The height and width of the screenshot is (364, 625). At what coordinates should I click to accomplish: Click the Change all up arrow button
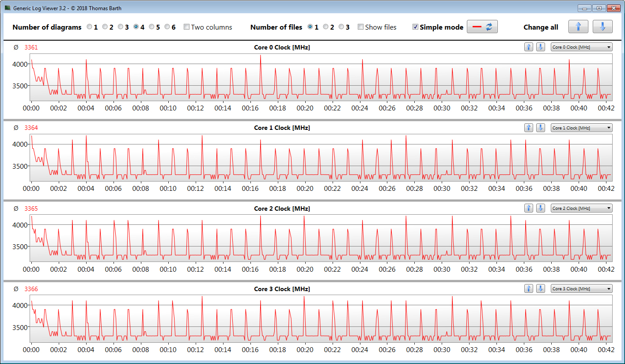pos(578,27)
